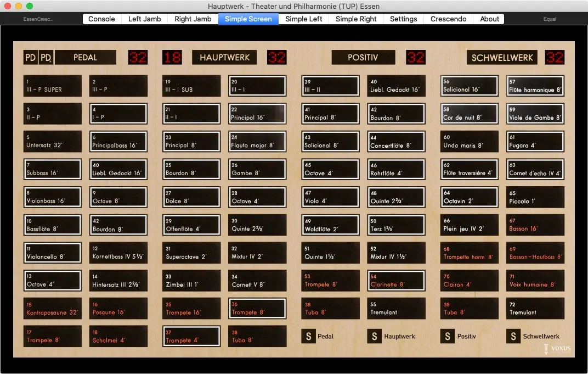This screenshot has height=374, width=588.
Task: Open the Crescendo tab
Action: coord(448,19)
